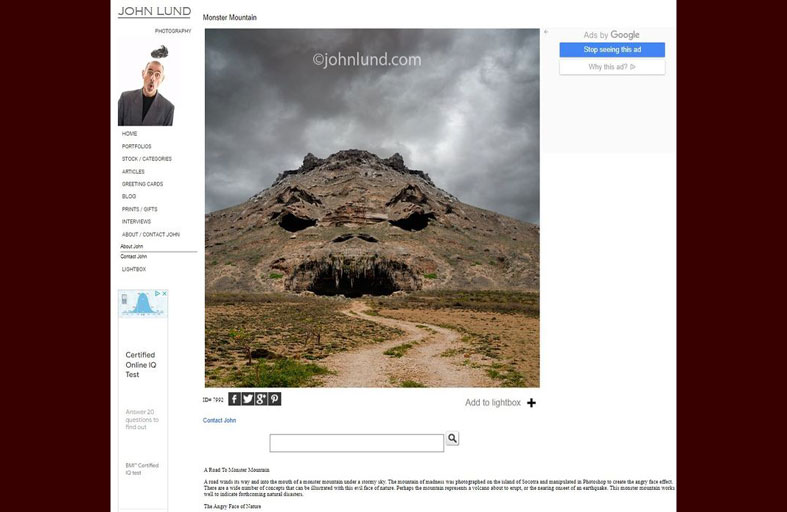787x512 pixels.
Task: Click the plus icon beside Add to lightbox
Action: coord(531,403)
